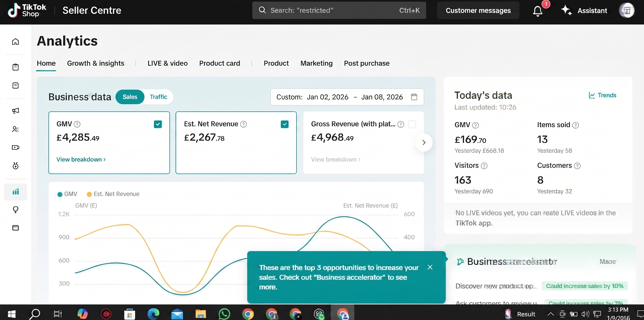Open the Assistant sparkle button
This screenshot has height=320, width=644.
(584, 10)
